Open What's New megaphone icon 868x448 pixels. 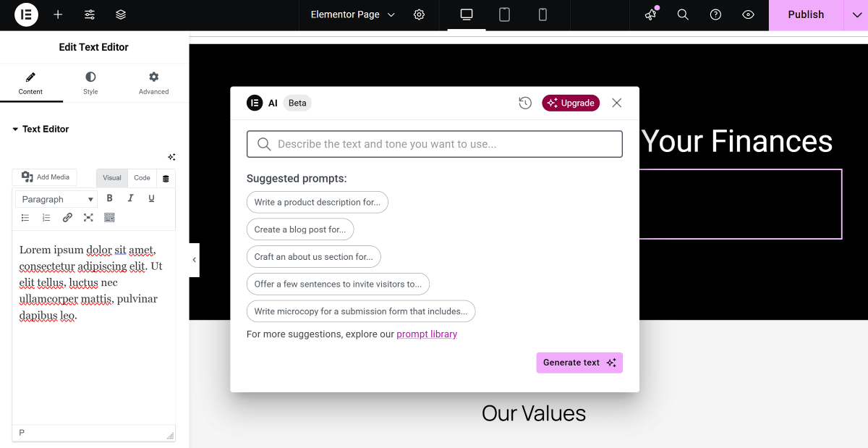[651, 14]
